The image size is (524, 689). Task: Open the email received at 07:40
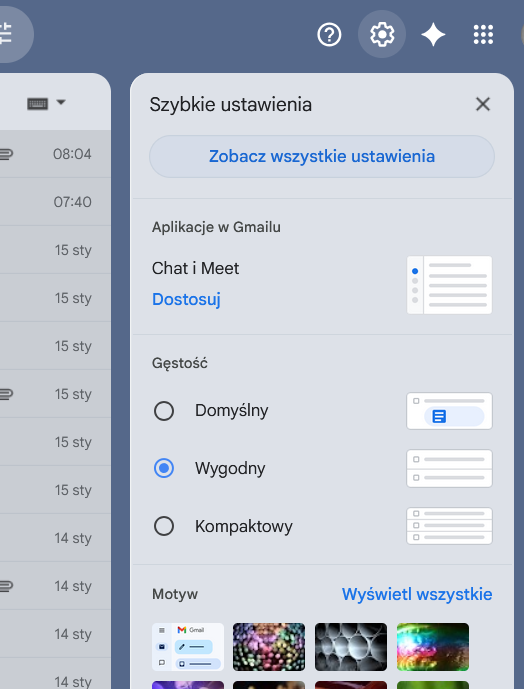[x=55, y=202]
